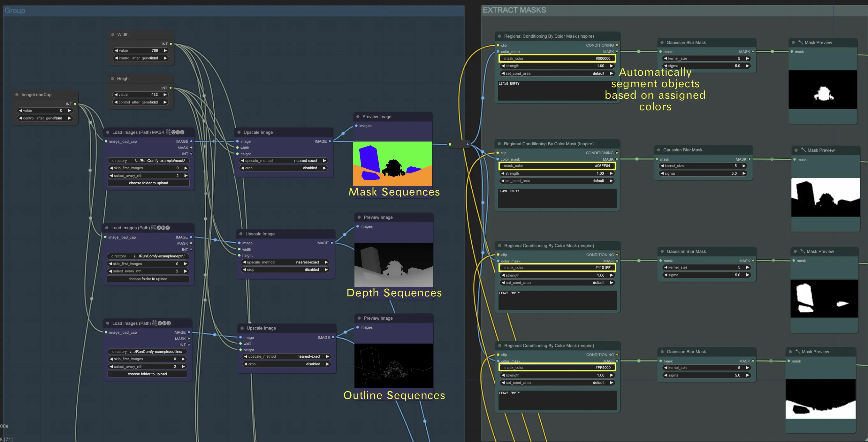
Task: Click the Depth Sequences preview thumbnail
Action: (x=393, y=265)
